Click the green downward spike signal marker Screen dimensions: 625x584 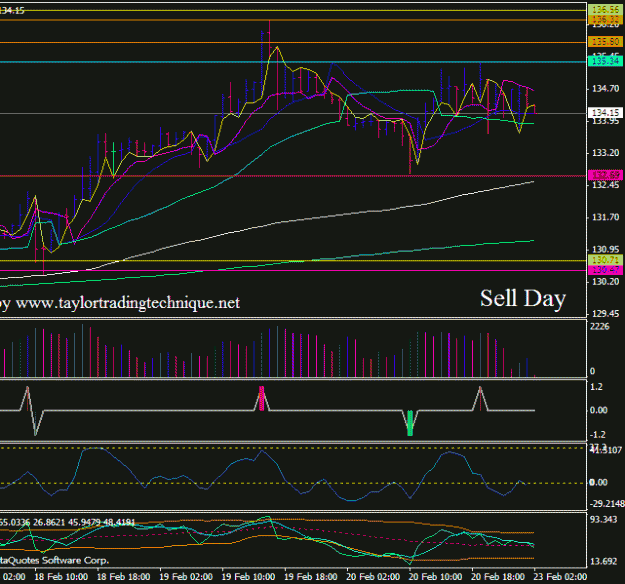pyautogui.click(x=410, y=423)
